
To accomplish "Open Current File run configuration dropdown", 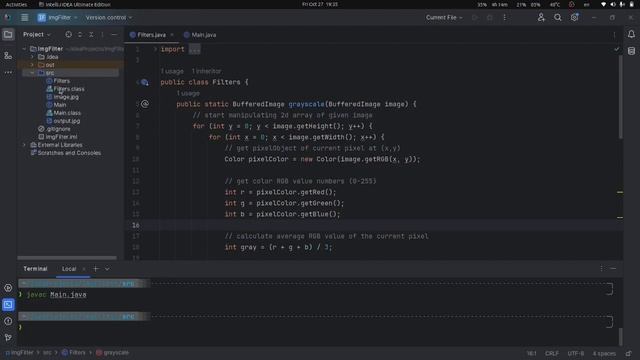I will tap(444, 18).
